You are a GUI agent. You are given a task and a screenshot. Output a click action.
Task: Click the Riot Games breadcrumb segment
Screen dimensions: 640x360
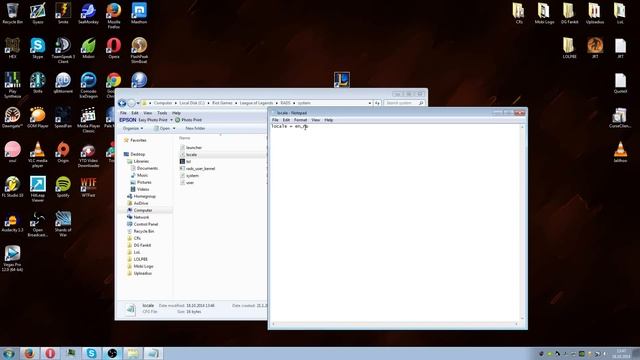click(222, 103)
